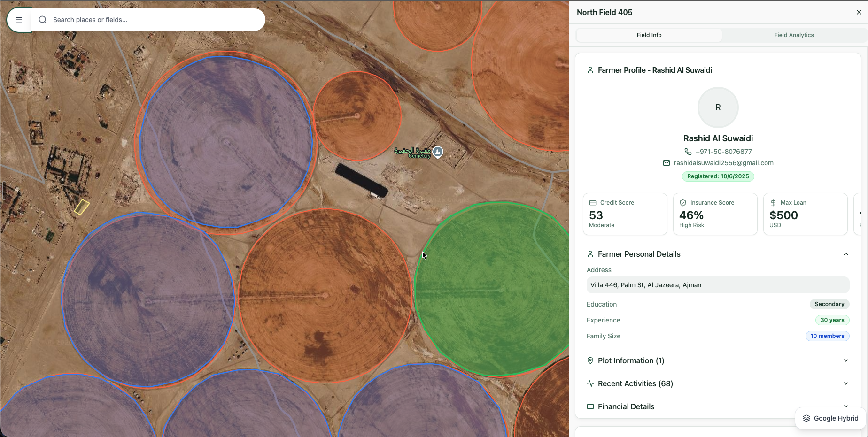Click the Insurance Score shield icon

683,203
